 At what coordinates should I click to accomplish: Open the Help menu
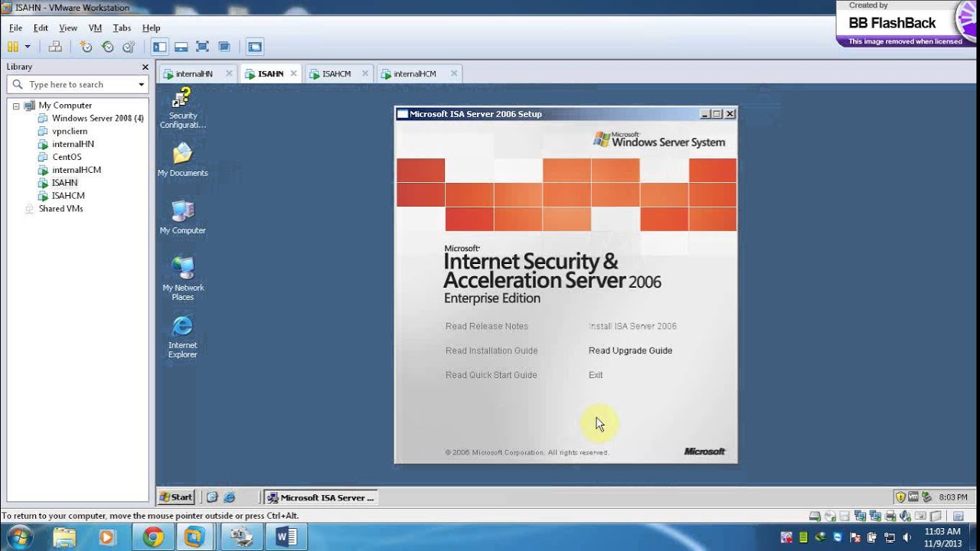151,28
